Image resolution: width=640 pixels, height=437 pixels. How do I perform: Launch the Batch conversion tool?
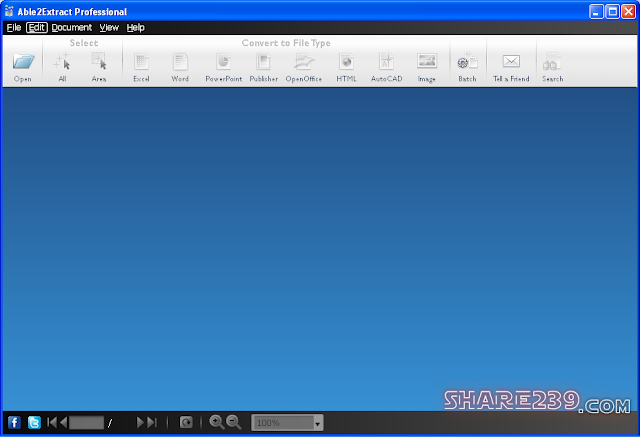tap(467, 61)
